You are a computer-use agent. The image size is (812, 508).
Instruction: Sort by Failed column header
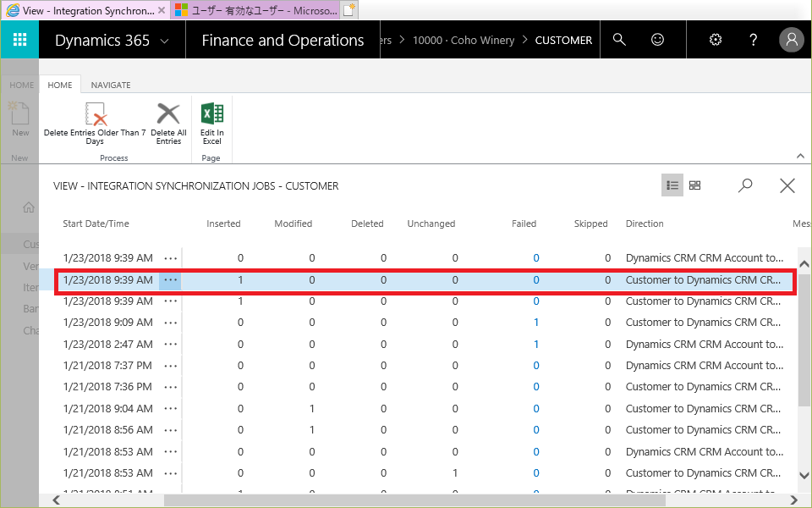point(524,224)
